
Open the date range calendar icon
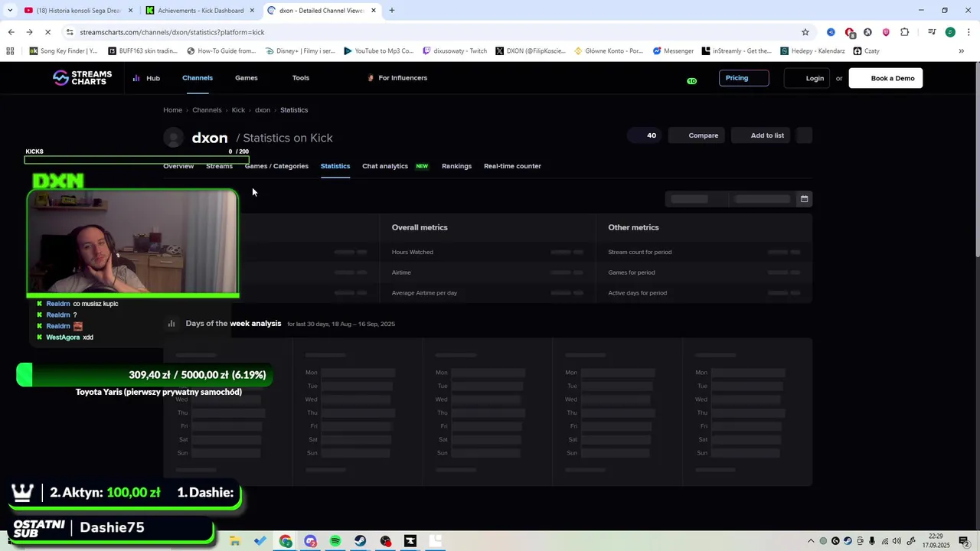804,199
